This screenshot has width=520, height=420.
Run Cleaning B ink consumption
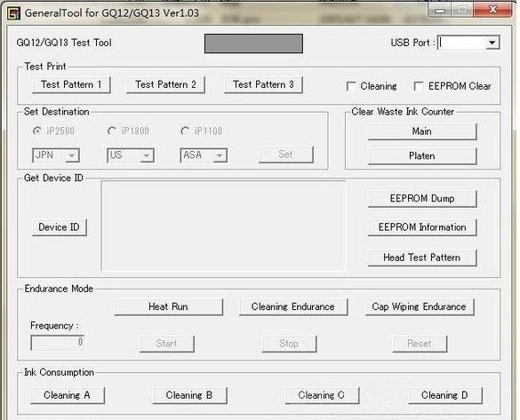pyautogui.click(x=189, y=395)
